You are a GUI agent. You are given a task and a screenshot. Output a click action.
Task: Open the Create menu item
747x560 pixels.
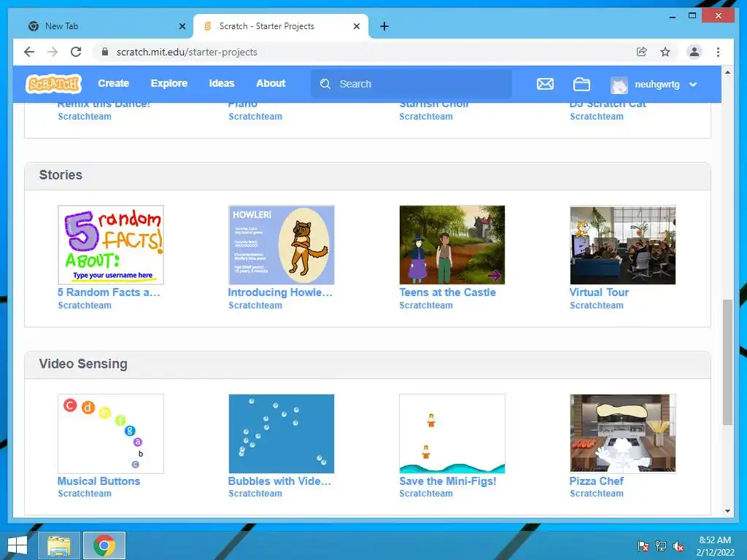113,83
